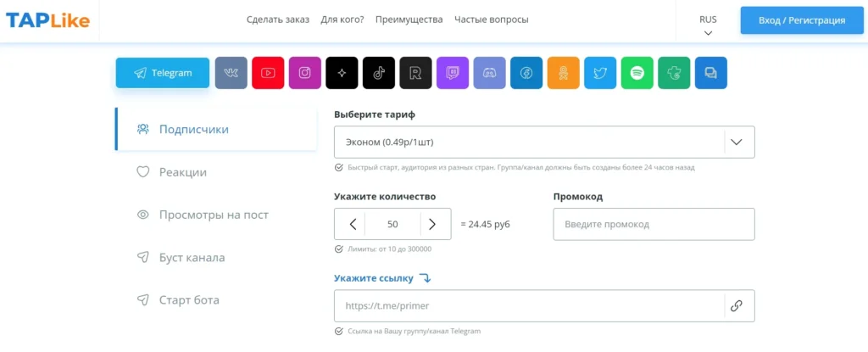Click the Укажите количество label

pyautogui.click(x=385, y=197)
